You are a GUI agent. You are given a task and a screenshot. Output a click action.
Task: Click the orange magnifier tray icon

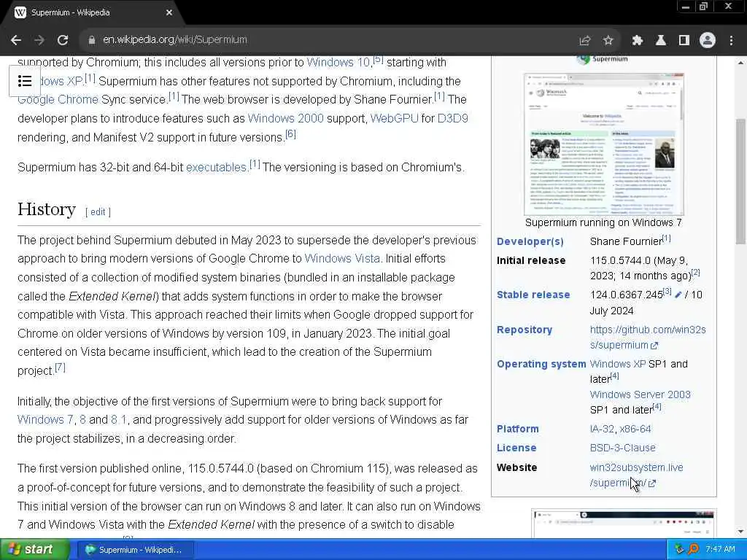(x=693, y=550)
